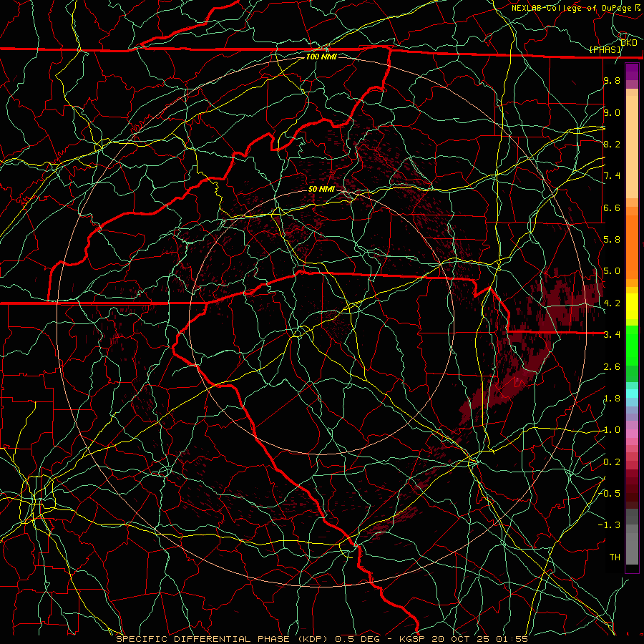Click the 7.4 scale value

612,176
